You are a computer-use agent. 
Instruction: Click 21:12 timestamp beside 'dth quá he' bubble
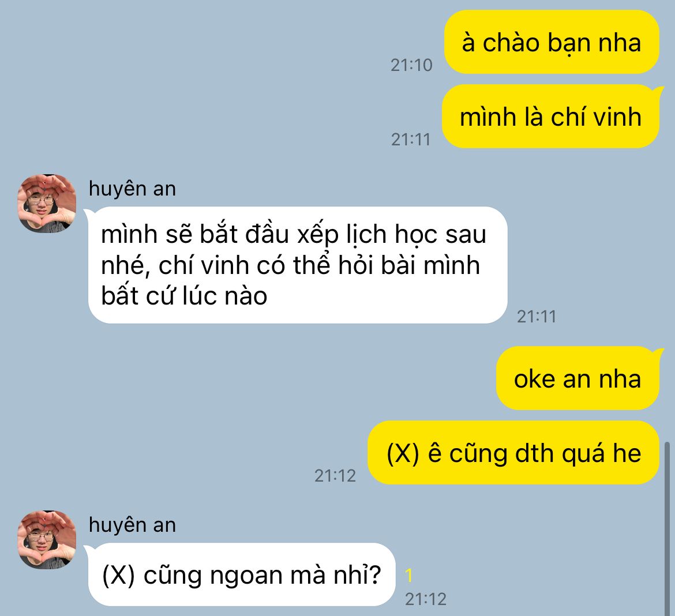click(335, 476)
